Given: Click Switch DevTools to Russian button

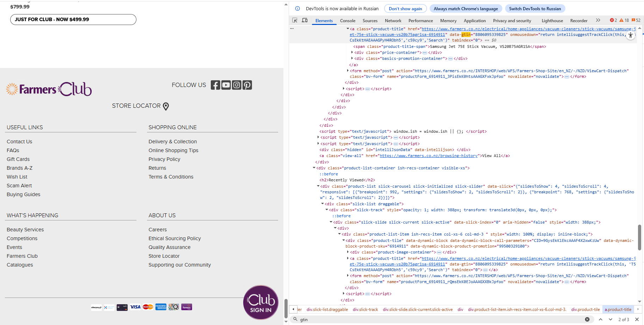Looking at the screenshot, I should click(x=535, y=9).
